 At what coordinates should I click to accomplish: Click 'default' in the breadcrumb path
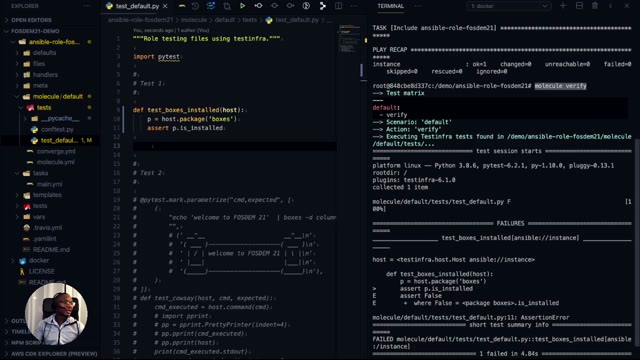pyautogui.click(x=224, y=20)
